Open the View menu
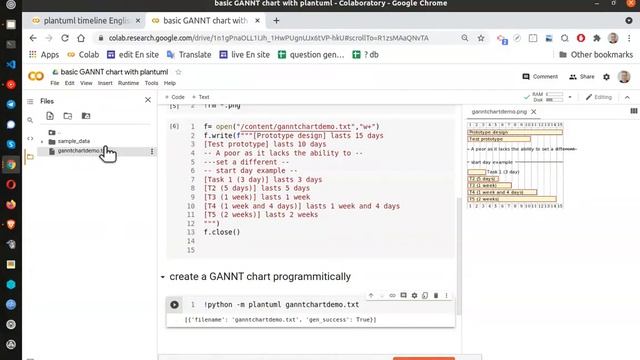The height and width of the screenshot is (360, 640). (x=86, y=83)
